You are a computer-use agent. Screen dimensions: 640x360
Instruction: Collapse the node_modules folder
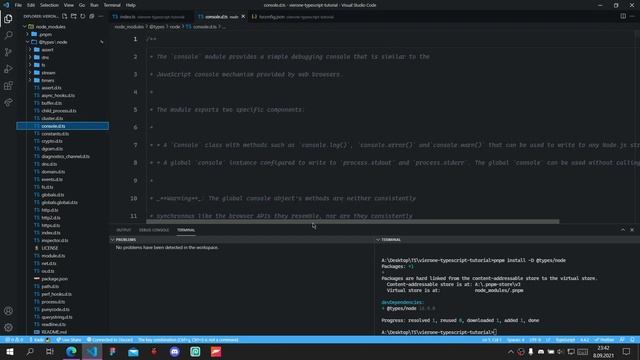25,27
